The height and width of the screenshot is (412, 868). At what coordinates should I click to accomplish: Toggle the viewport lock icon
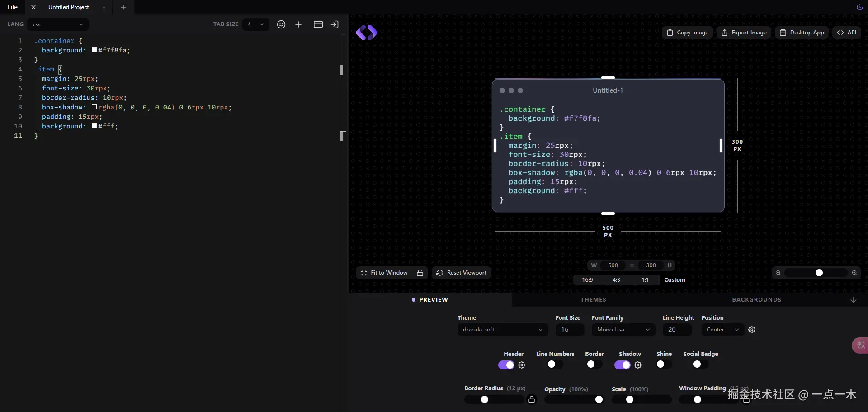[420, 273]
